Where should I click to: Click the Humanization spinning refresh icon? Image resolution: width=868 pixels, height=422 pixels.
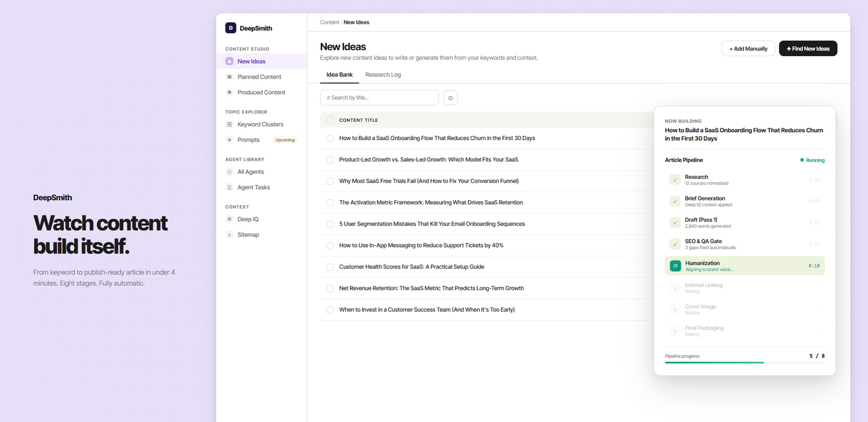pyautogui.click(x=675, y=266)
